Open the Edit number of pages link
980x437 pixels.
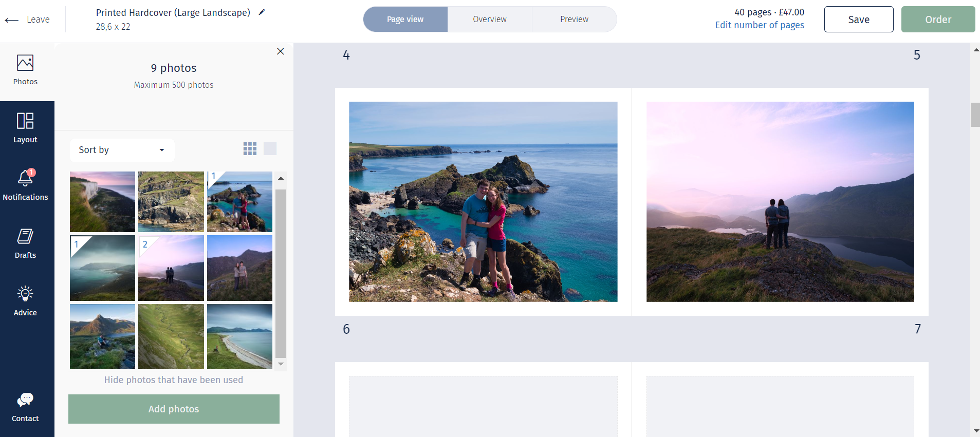[x=760, y=25]
